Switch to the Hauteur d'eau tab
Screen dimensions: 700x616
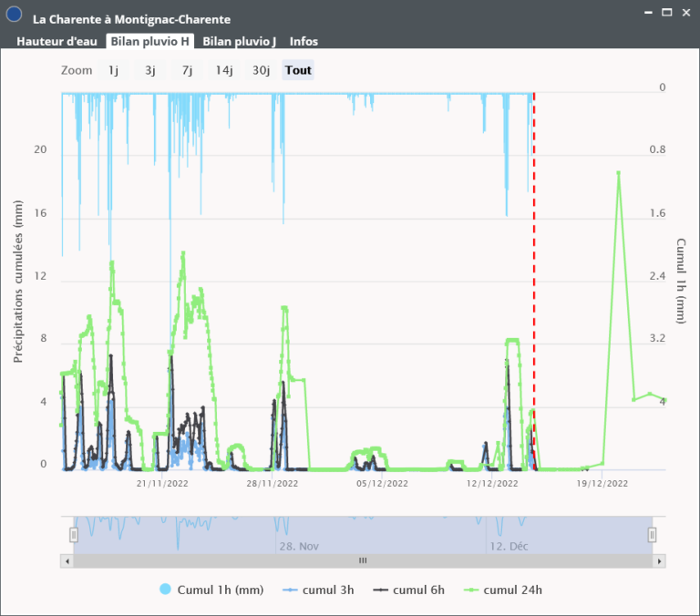coord(57,41)
